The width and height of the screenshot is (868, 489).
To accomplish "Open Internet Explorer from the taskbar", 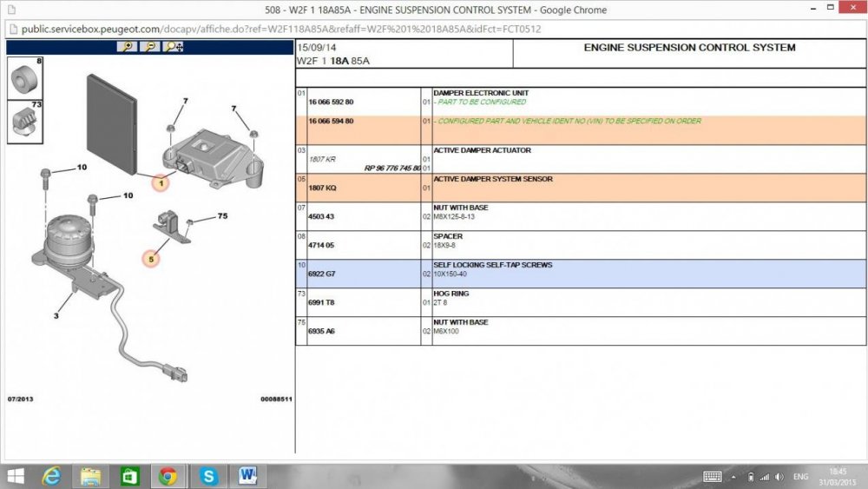I will point(51,476).
